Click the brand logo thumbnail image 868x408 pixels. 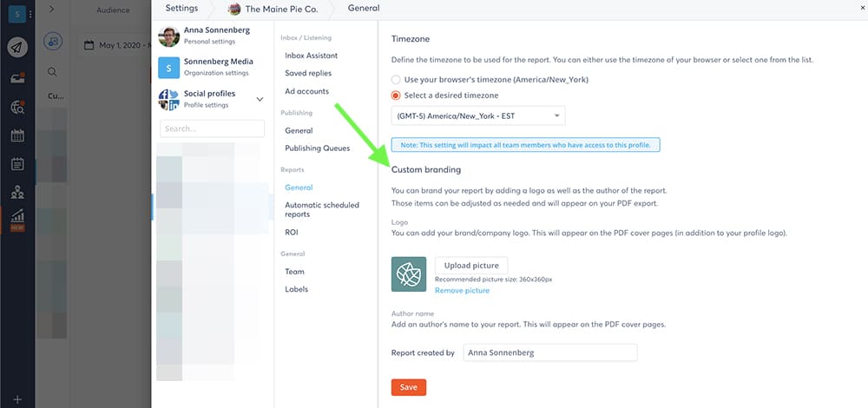(x=409, y=273)
